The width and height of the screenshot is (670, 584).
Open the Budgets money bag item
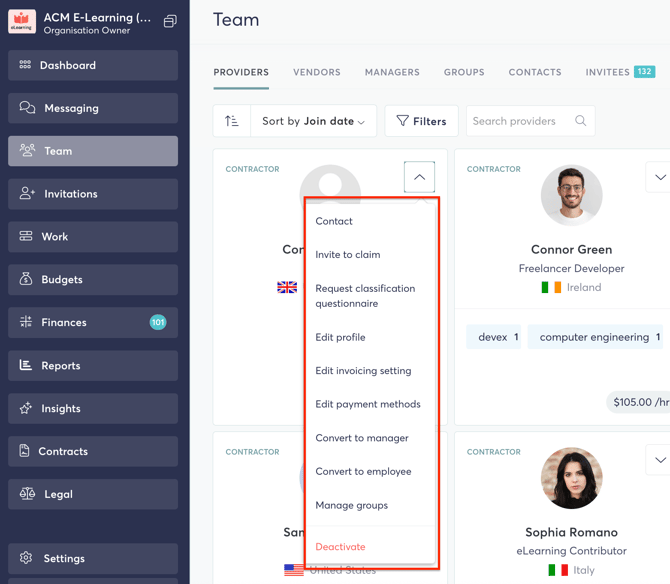pos(93,279)
